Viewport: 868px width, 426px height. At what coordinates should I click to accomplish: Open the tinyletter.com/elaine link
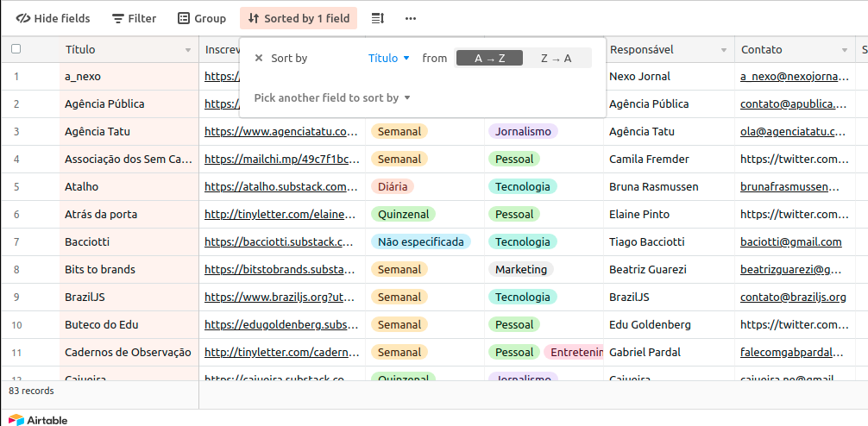pyautogui.click(x=282, y=215)
